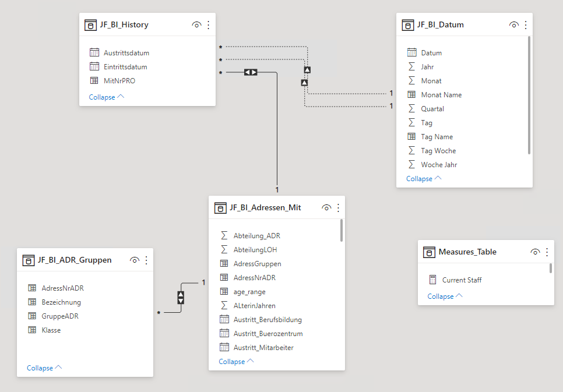Toggle visibility of JF_BI_ADR_Gruppen table

click(135, 260)
